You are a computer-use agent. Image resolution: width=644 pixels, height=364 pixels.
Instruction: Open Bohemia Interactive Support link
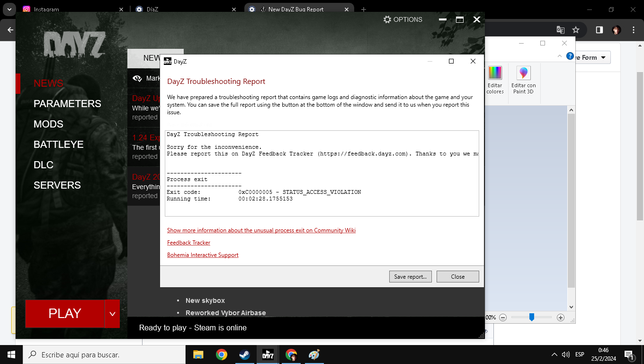(x=203, y=255)
